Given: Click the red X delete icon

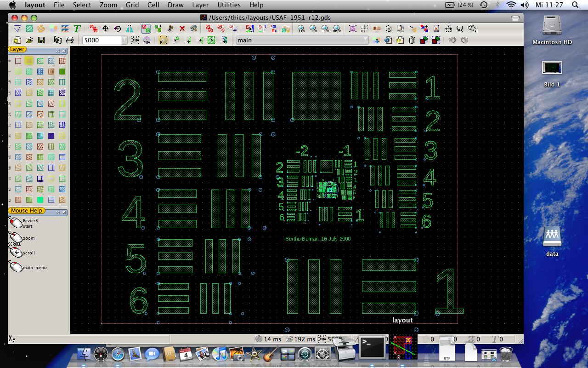Looking at the screenshot, I should [x=182, y=29].
